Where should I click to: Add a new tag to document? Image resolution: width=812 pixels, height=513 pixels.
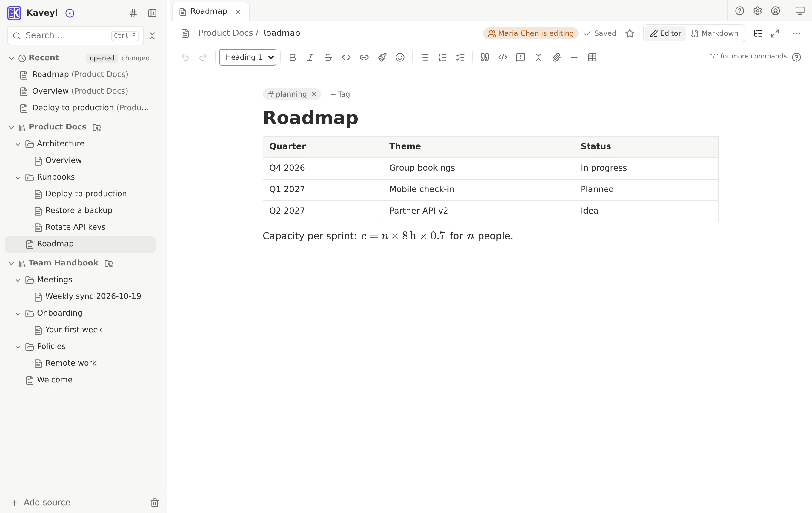(x=340, y=94)
